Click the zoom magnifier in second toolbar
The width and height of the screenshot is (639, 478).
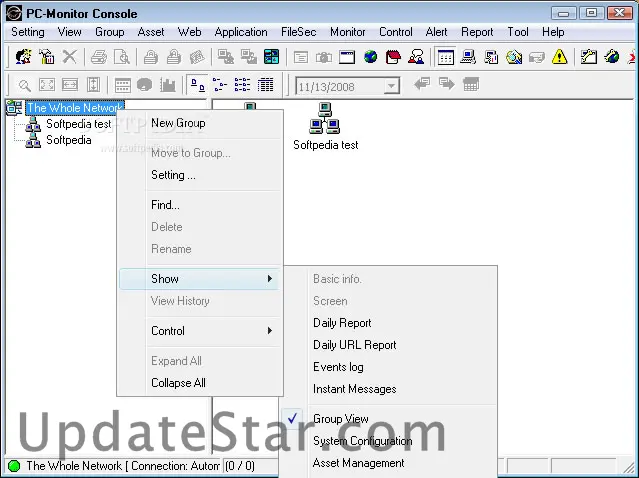click(x=24, y=85)
